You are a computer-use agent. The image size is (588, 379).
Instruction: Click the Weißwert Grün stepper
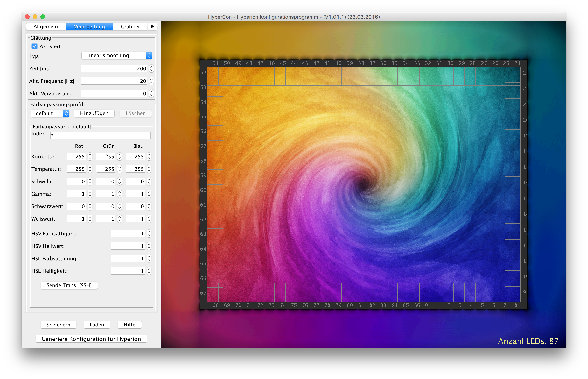[120, 219]
